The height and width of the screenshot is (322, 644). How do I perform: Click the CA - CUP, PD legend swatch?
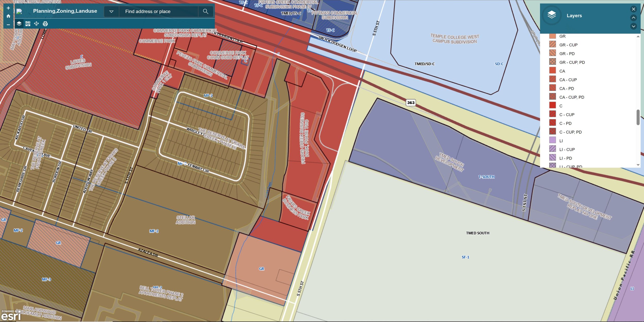click(x=553, y=97)
